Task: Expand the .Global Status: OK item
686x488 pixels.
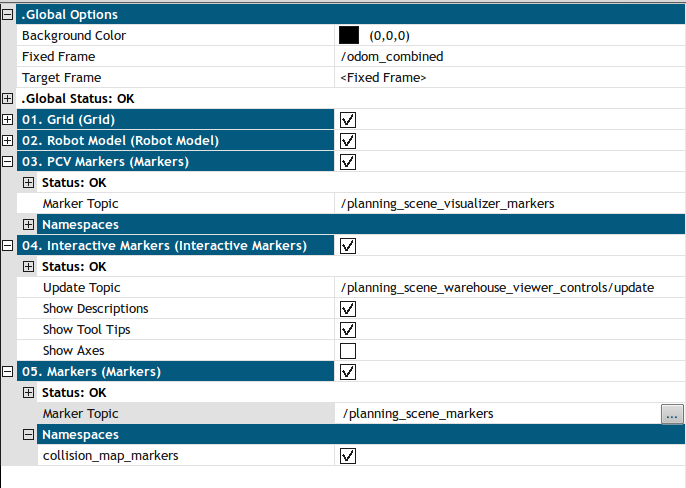Action: pos(8,99)
